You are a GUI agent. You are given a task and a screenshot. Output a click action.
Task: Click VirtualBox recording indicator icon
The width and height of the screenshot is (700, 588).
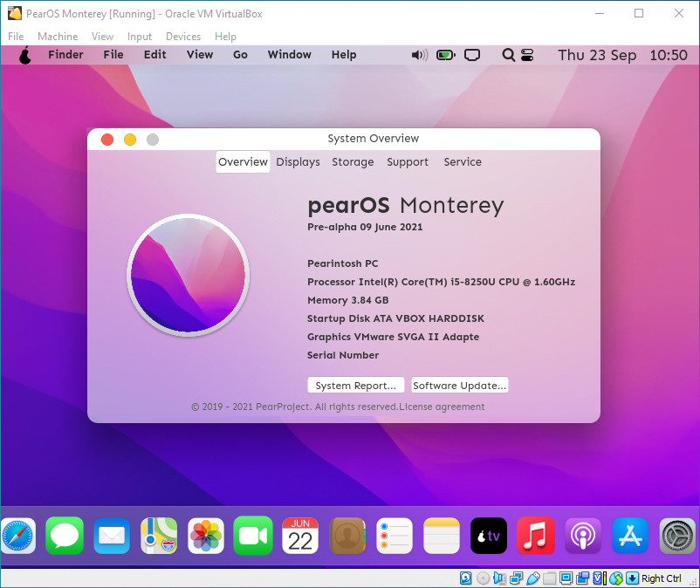pyautogui.click(x=582, y=578)
